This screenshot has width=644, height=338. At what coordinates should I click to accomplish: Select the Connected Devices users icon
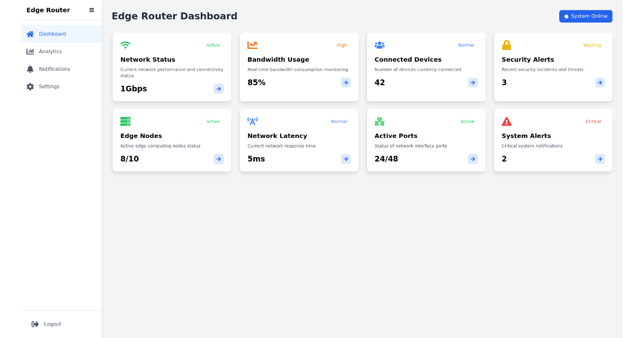[x=379, y=45]
